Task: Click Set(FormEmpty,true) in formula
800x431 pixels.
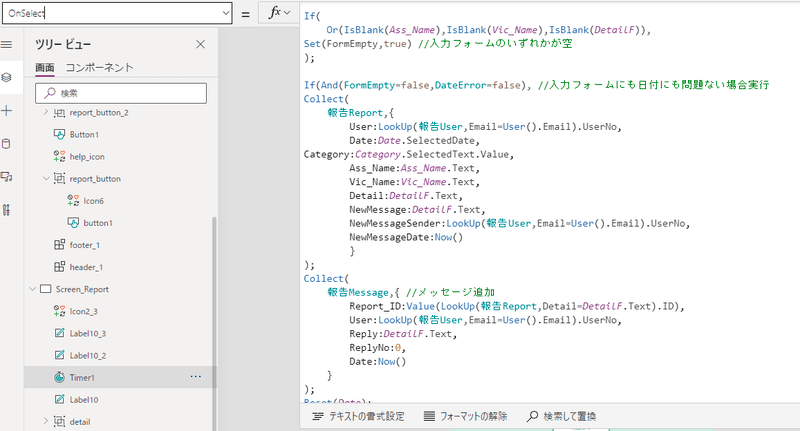Action: click(358, 44)
